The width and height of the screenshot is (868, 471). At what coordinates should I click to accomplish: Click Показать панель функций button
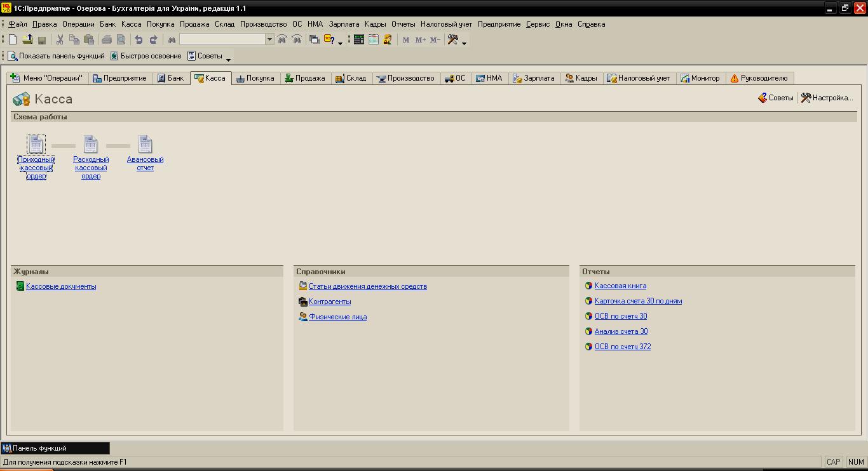tap(57, 56)
